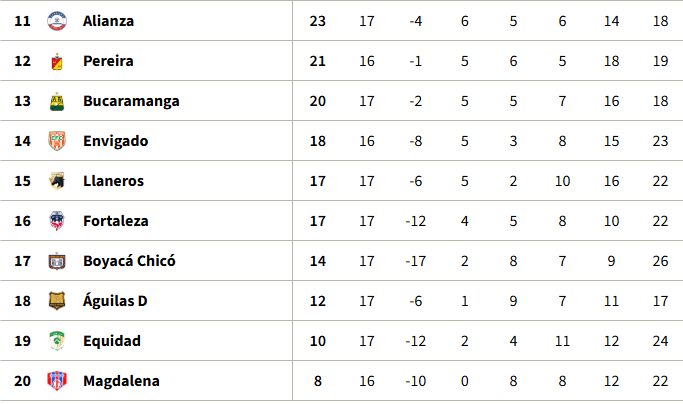
Task: Click Águilas D's 12 points cell
Action: (318, 301)
